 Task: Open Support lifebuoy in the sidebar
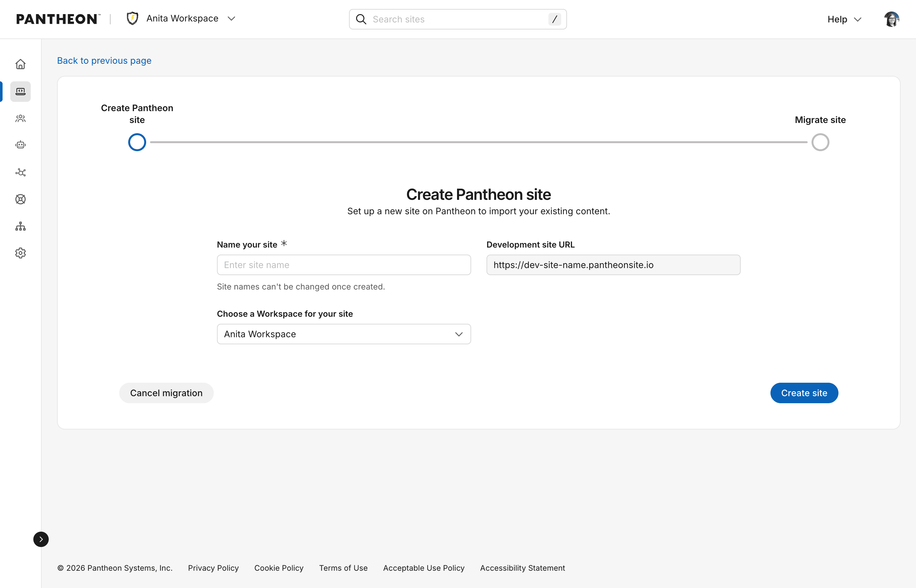21,199
